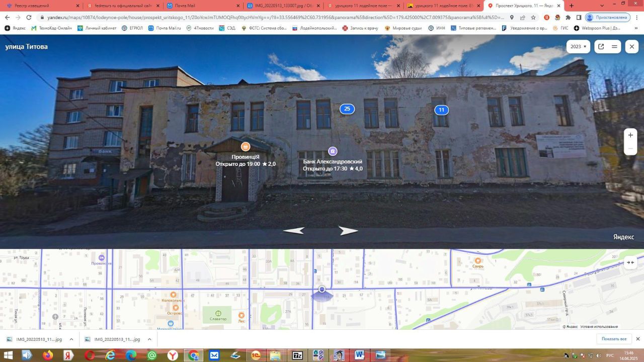Switch to fedresurs.ru tab

click(x=123, y=6)
